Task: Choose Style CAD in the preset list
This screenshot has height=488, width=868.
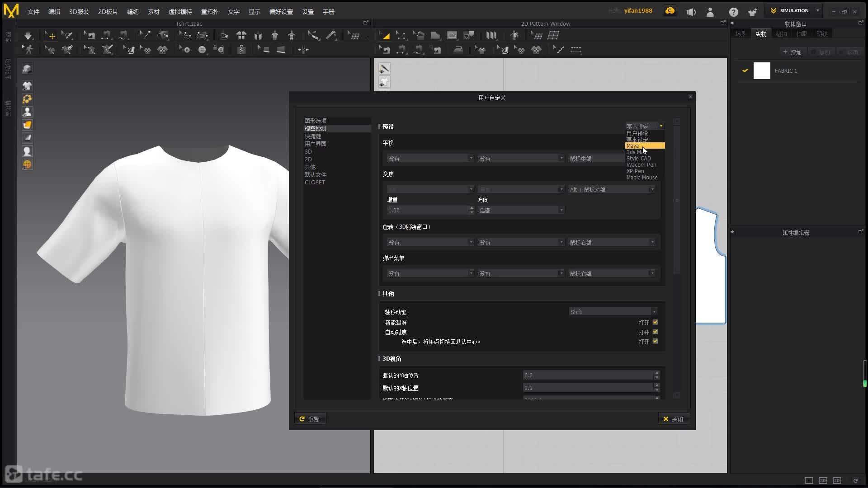Action: (638, 158)
